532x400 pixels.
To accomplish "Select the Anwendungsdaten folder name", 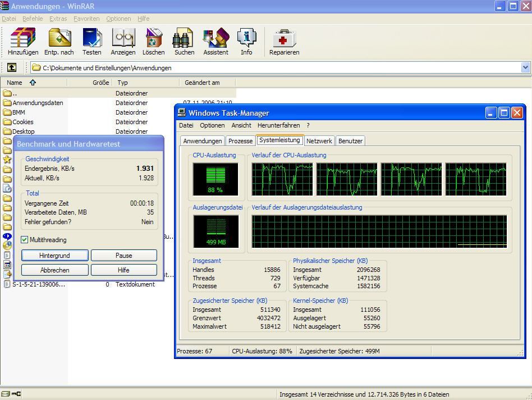I will point(38,103).
